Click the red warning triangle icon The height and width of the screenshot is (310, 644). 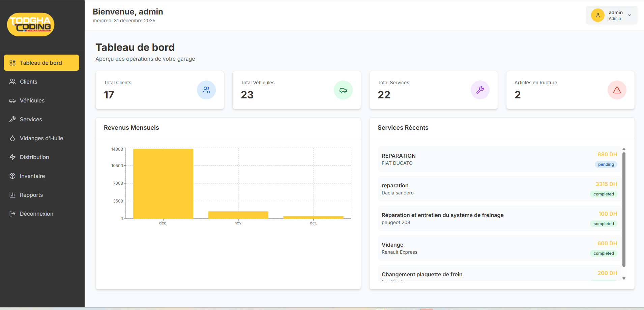click(617, 90)
